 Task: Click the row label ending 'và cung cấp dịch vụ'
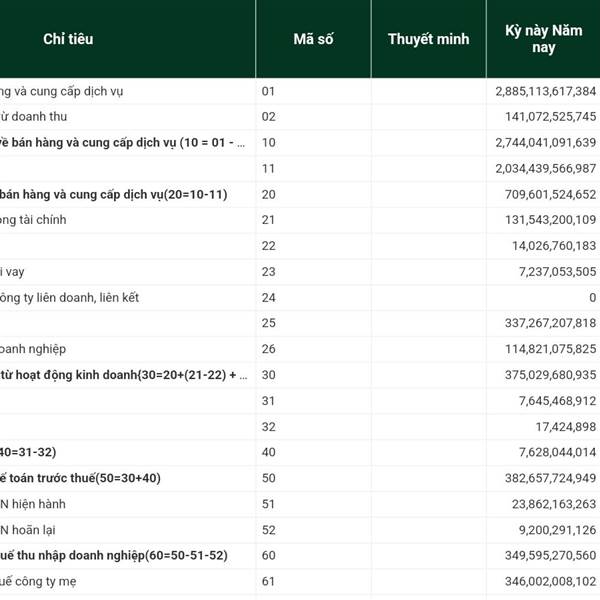coord(62,91)
